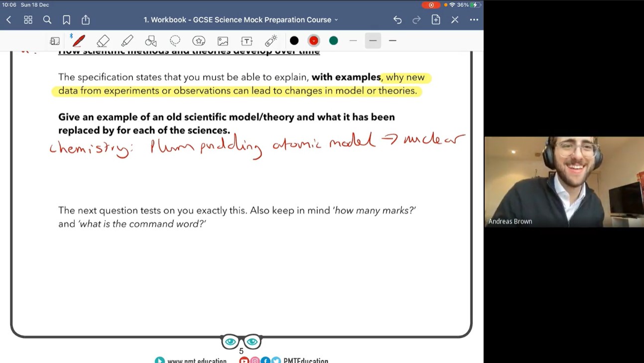The width and height of the screenshot is (644, 363).
Task: Choose the medium stroke thickness
Action: (x=373, y=40)
